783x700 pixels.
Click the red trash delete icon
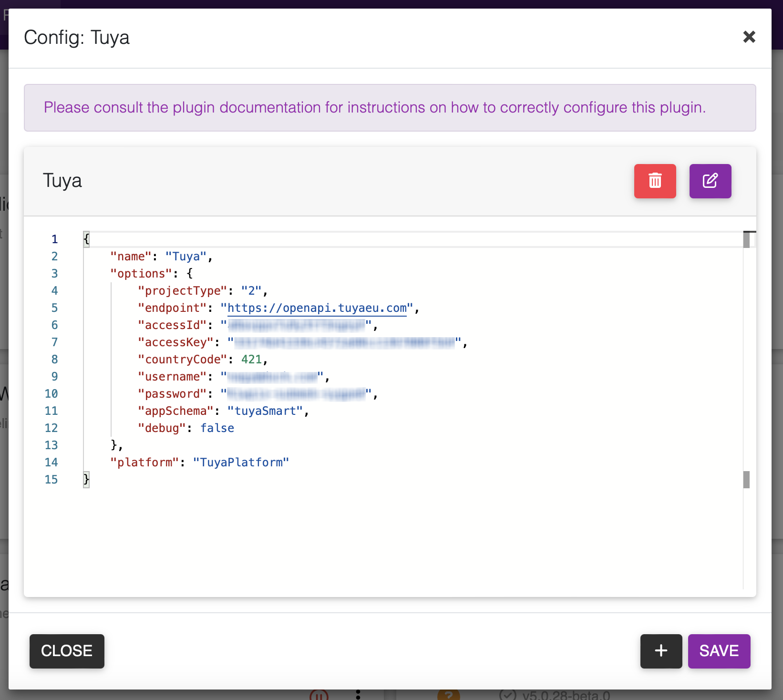pyautogui.click(x=655, y=181)
